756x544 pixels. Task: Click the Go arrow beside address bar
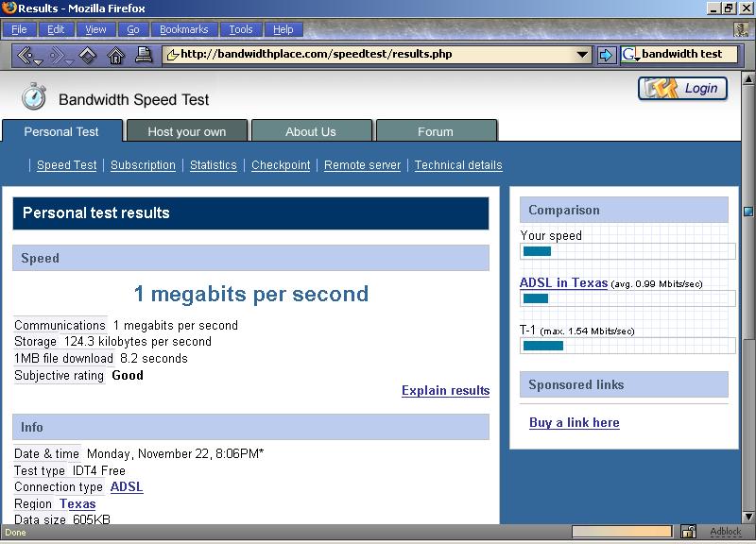click(606, 55)
